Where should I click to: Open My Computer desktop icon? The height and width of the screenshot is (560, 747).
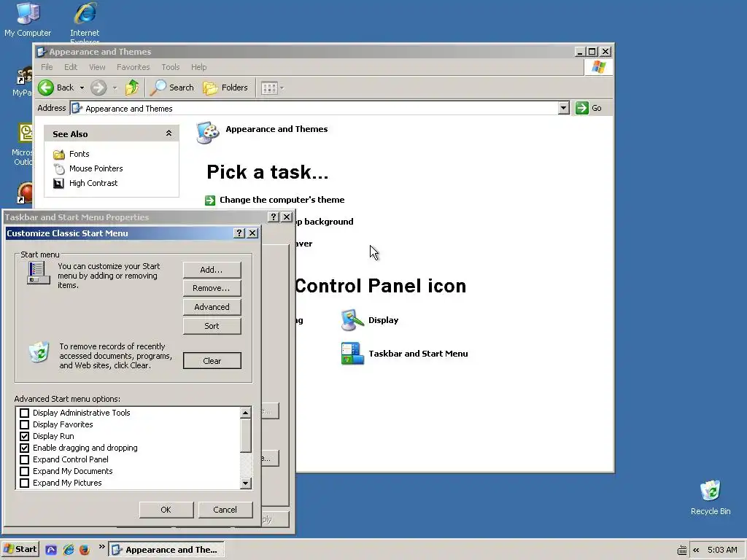(28, 19)
